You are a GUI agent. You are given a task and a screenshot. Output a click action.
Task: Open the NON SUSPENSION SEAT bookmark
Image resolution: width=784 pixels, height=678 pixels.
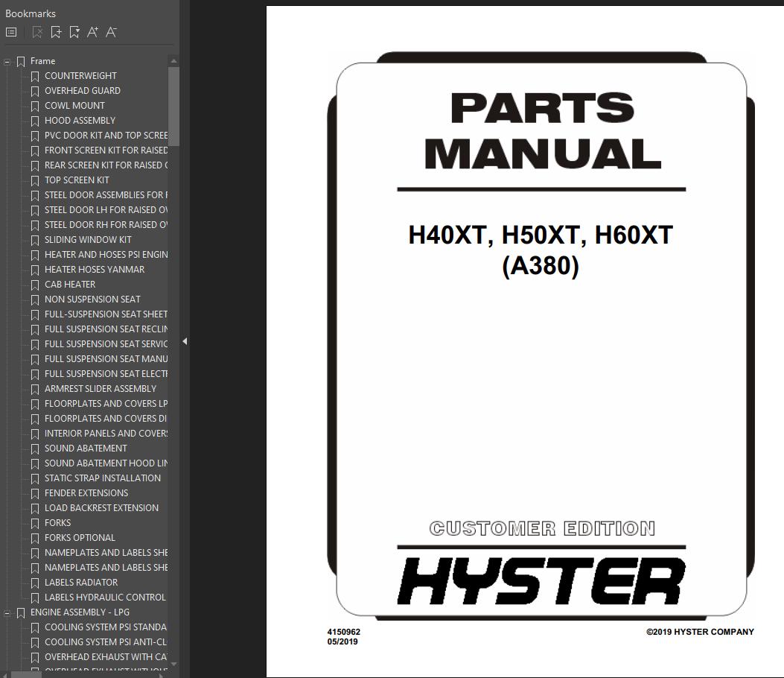click(x=92, y=300)
